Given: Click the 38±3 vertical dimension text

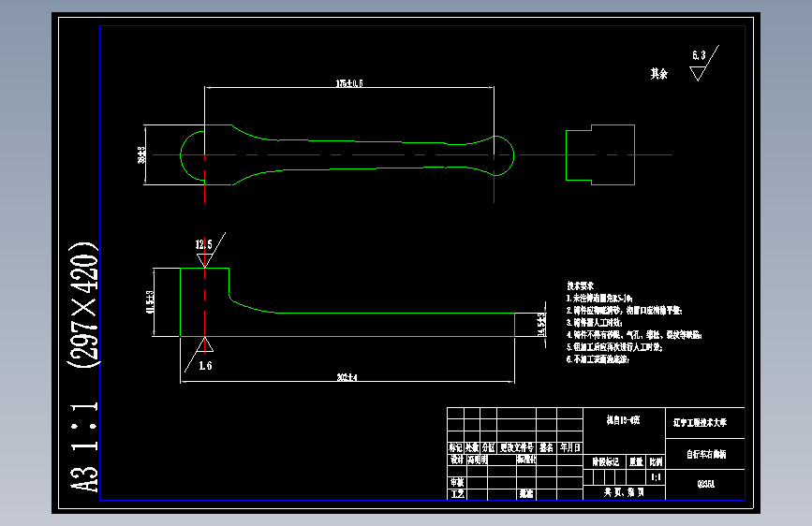Looking at the screenshot, I should pos(141,154).
